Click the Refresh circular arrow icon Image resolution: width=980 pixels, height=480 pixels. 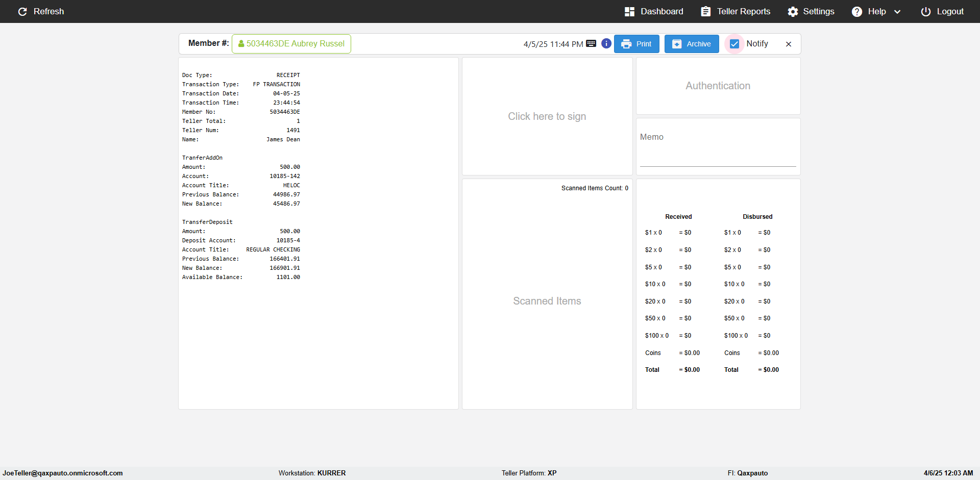click(22, 12)
